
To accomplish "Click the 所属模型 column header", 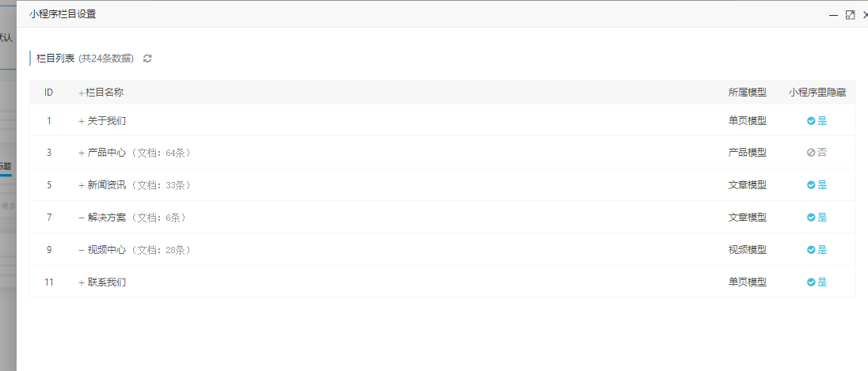I will point(748,93).
